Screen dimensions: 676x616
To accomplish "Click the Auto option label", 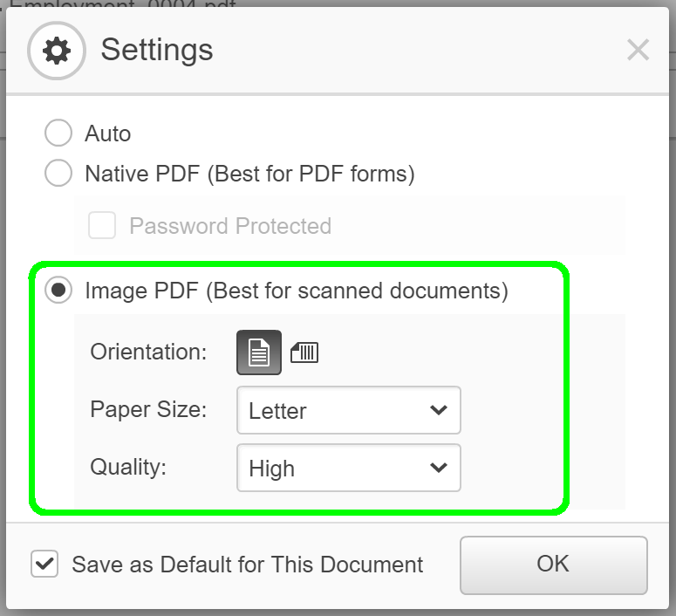I will [x=108, y=133].
